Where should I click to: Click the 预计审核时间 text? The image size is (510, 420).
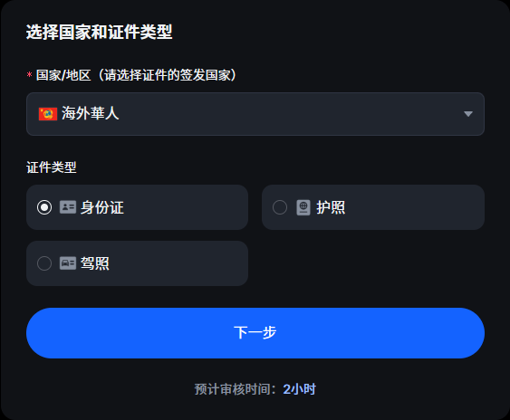click(x=232, y=389)
